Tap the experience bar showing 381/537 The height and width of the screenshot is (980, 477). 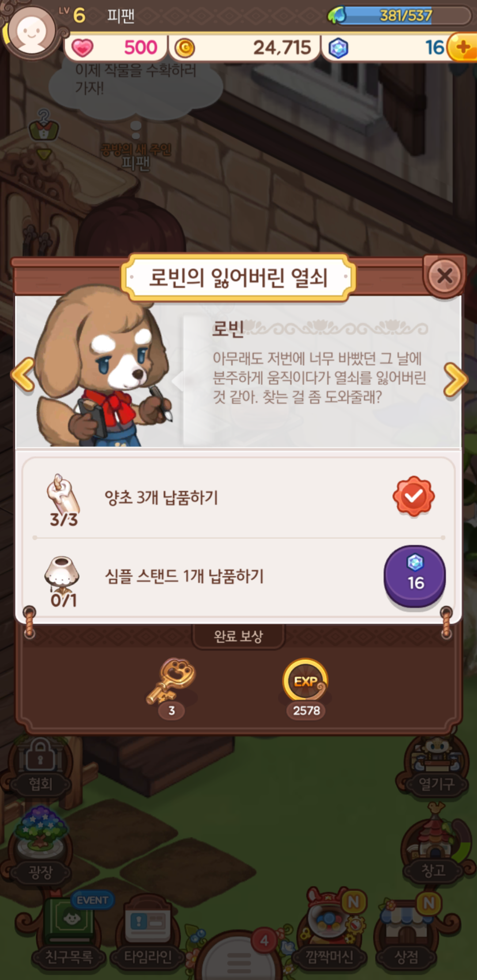pyautogui.click(x=405, y=15)
